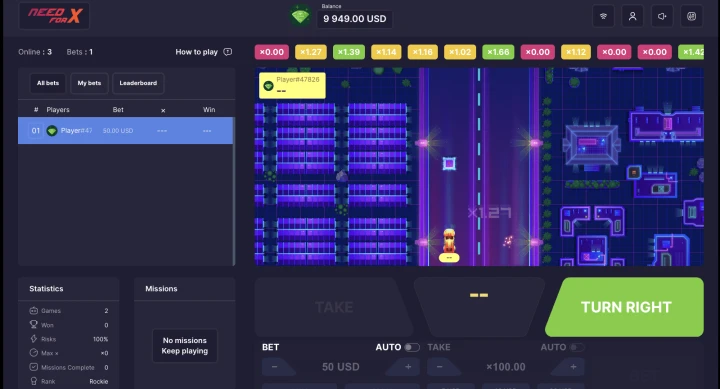Click the scrollbar of the bets list

pos(234,191)
